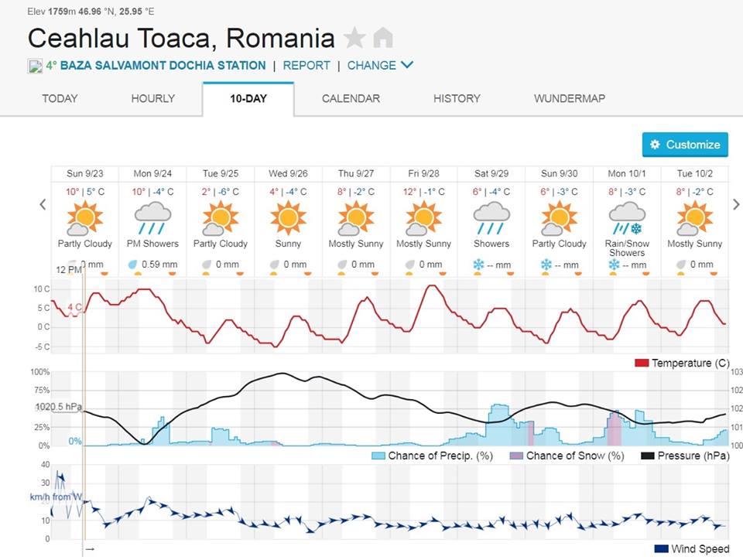Click snowflake icon under Sunday 9/30

(546, 265)
